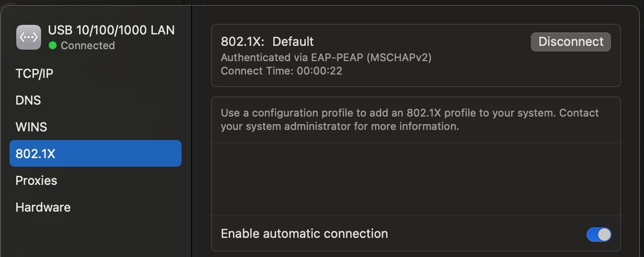
Task: Click the empty 802.1X profile list area
Action: pyautogui.click(x=416, y=179)
